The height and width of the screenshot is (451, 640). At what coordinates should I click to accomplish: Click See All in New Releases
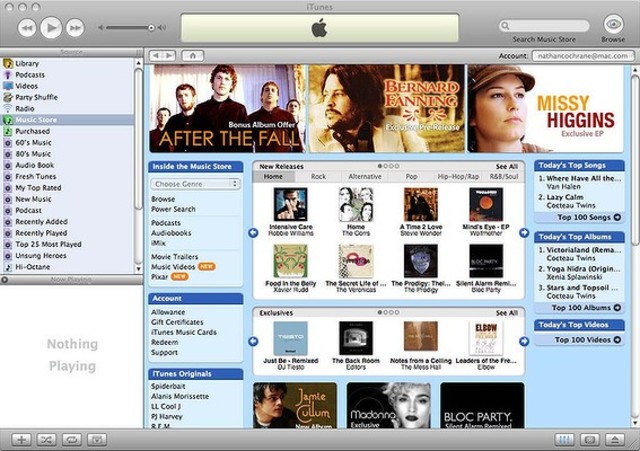pos(507,167)
